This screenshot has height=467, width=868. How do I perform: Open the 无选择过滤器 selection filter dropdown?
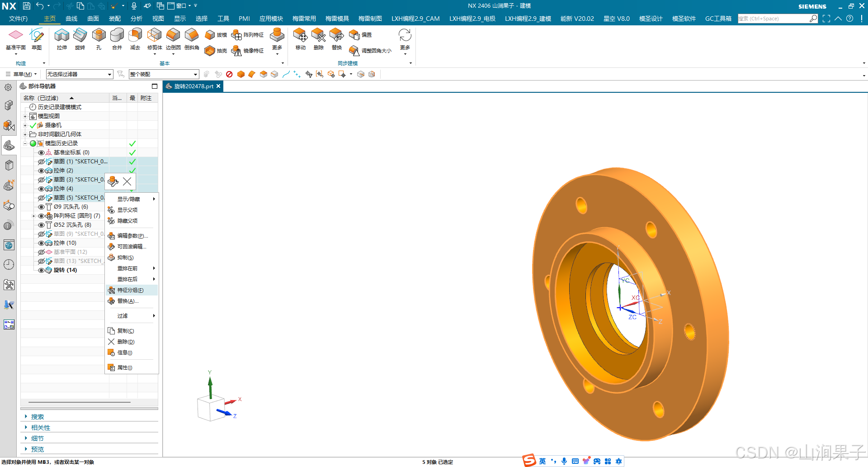[x=80, y=74]
